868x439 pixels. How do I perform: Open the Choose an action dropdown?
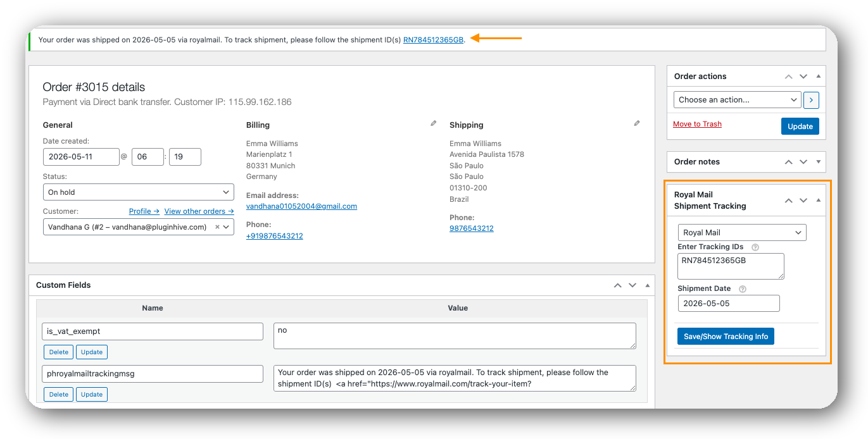tap(738, 100)
